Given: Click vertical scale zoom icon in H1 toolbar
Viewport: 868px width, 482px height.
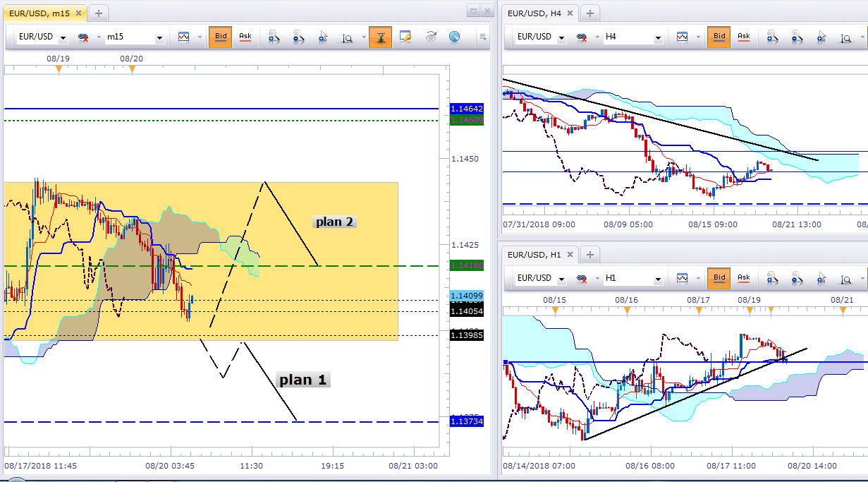Looking at the screenshot, I should [x=845, y=279].
